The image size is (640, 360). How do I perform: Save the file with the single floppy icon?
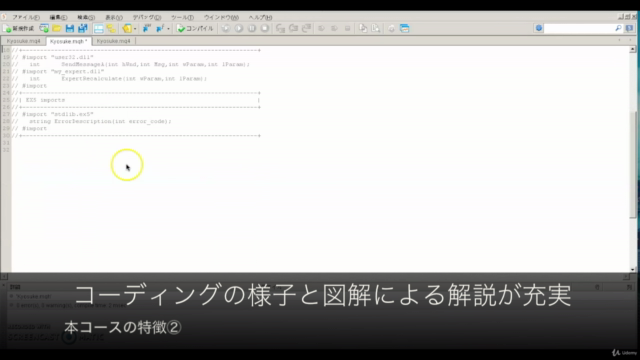click(70, 28)
